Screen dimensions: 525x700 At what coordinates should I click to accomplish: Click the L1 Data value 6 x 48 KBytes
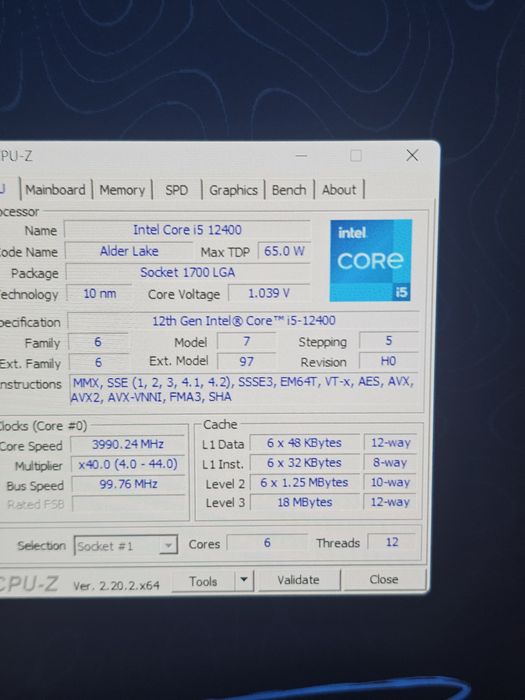pyautogui.click(x=304, y=443)
